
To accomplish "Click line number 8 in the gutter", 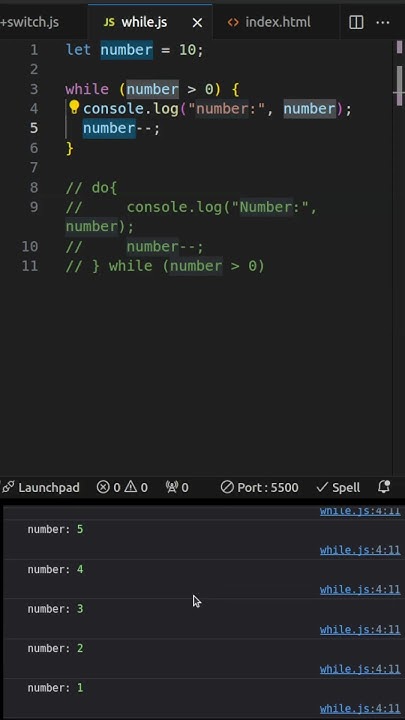I will tap(34, 187).
